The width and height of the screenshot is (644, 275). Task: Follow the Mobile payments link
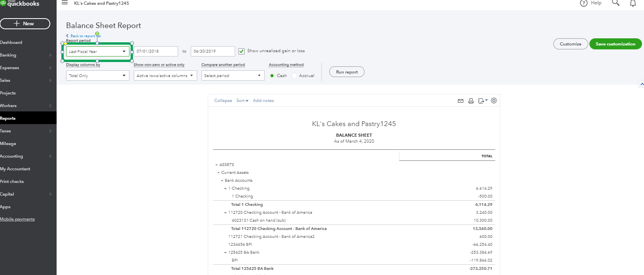(x=17, y=219)
